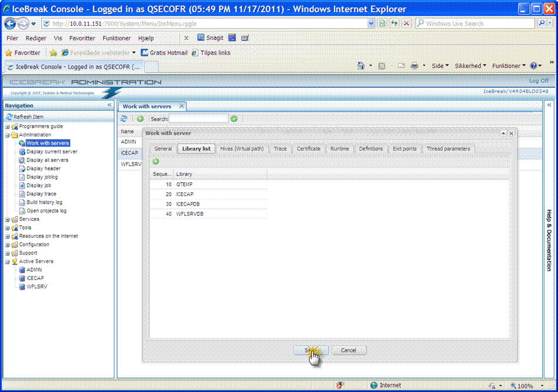Image resolution: width=558 pixels, height=392 pixels.
Task: Select the Display current server item
Action: point(52,152)
